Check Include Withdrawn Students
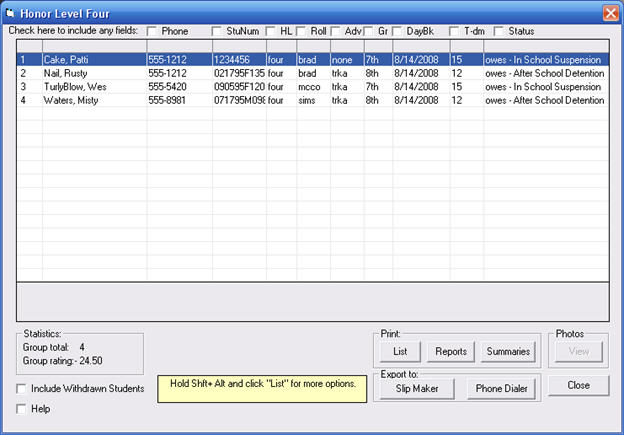Screen dimensions: 624x435 pyautogui.click(x=21, y=388)
